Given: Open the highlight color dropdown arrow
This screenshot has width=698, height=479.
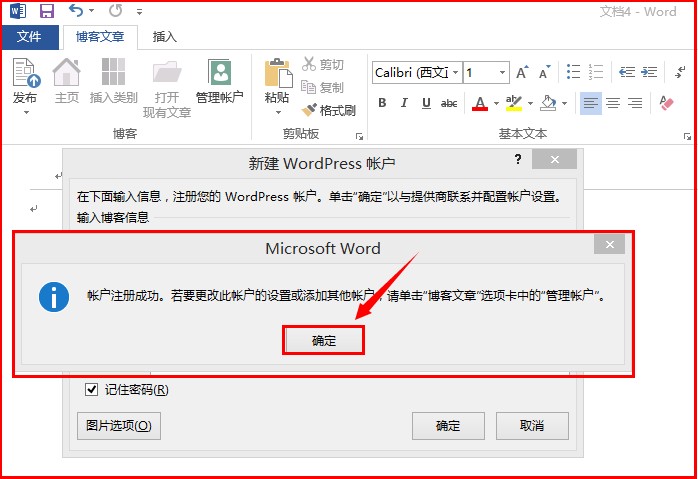Looking at the screenshot, I should tap(530, 103).
